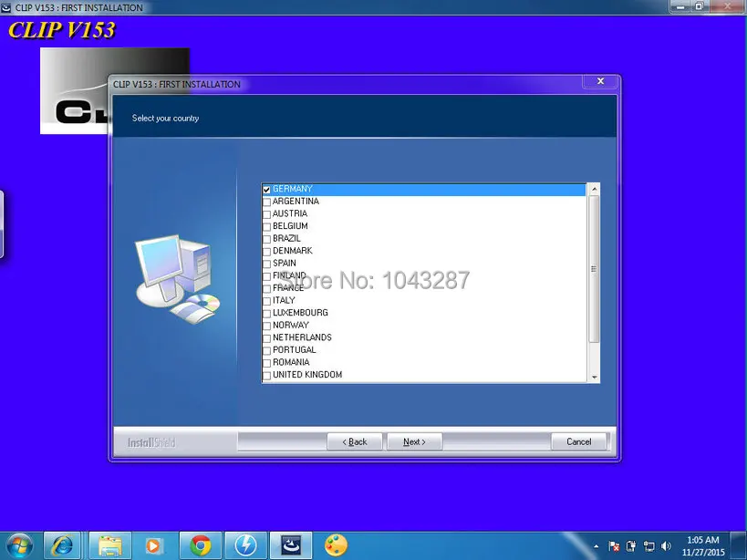Click the Next button
This screenshot has height=560, width=747.
tap(414, 442)
